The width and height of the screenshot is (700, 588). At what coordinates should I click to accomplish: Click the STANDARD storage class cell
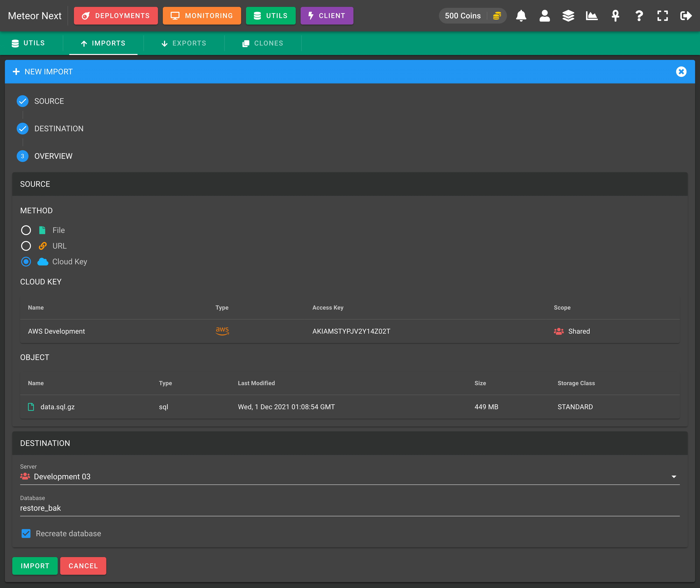[x=575, y=407]
